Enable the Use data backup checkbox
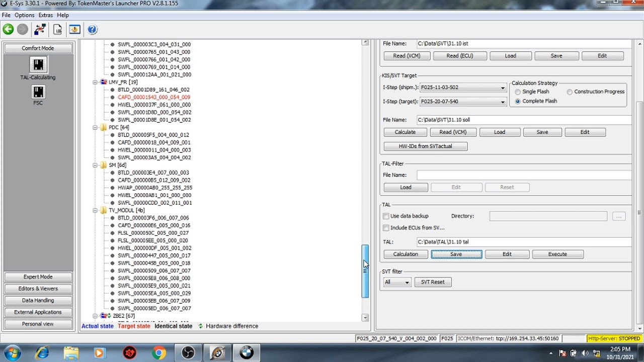The image size is (644, 362). pos(386,216)
